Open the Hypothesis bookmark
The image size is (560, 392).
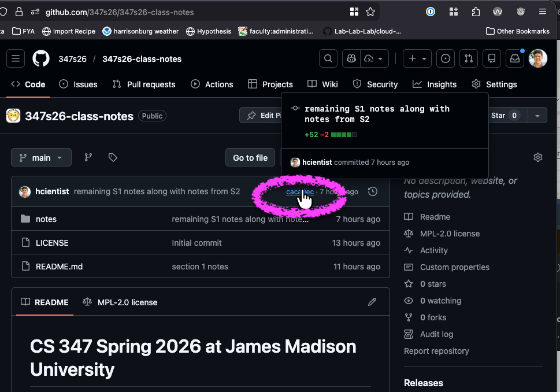click(209, 31)
